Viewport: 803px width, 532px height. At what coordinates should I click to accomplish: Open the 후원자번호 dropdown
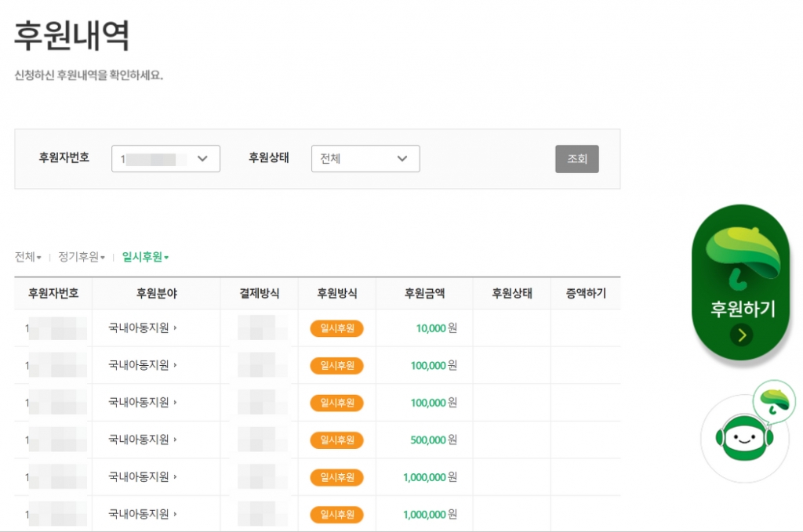point(165,158)
